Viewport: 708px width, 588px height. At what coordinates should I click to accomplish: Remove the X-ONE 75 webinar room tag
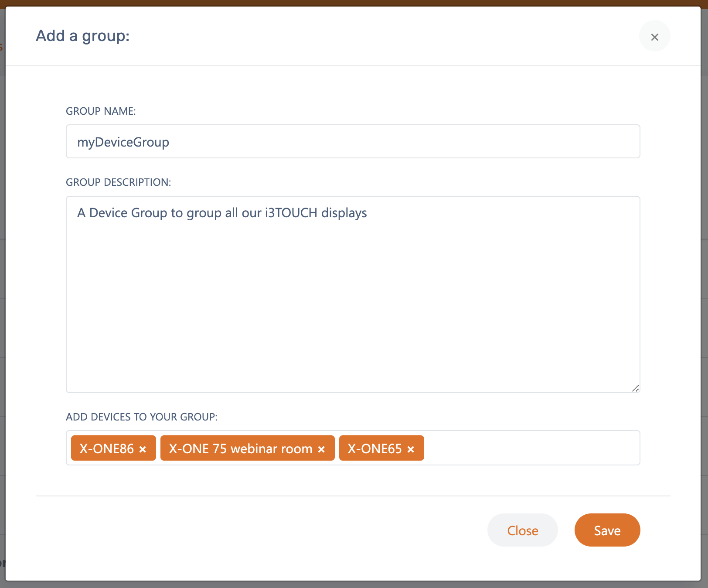coord(321,449)
